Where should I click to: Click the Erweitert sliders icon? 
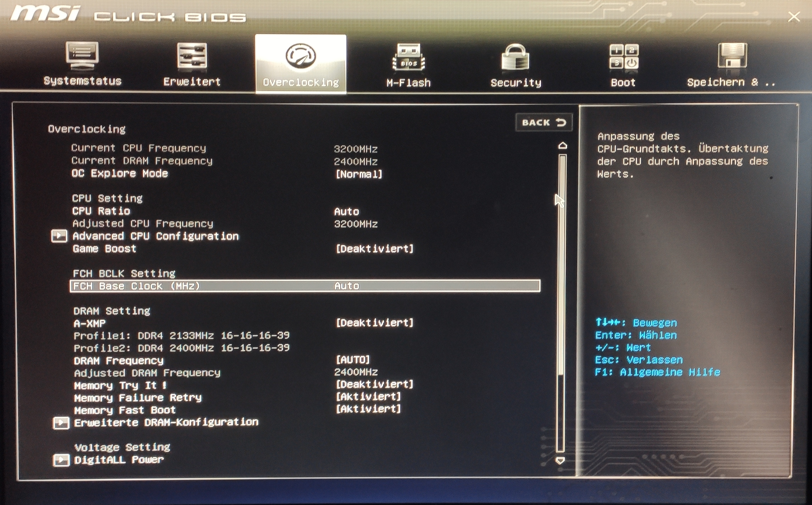click(x=192, y=56)
